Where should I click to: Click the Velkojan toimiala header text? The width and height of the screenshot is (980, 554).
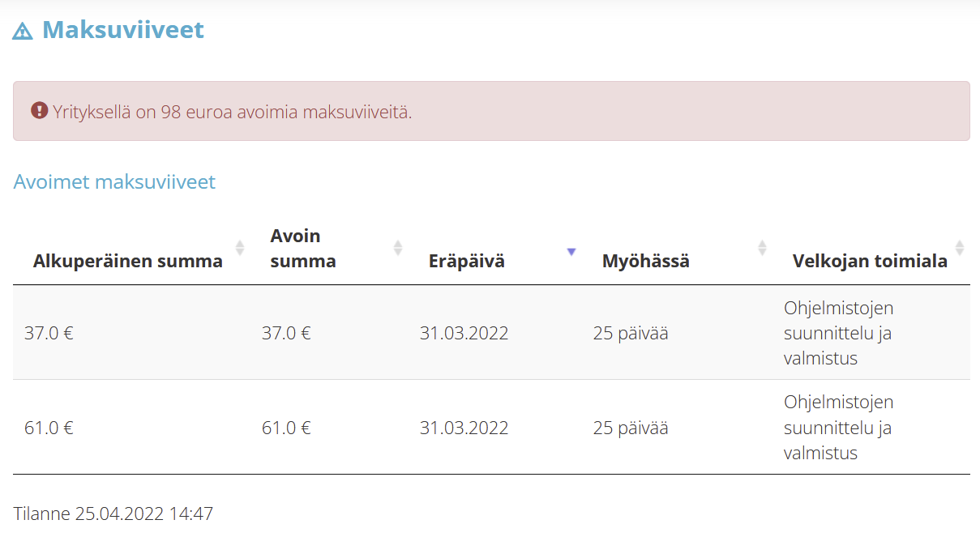[x=870, y=261]
